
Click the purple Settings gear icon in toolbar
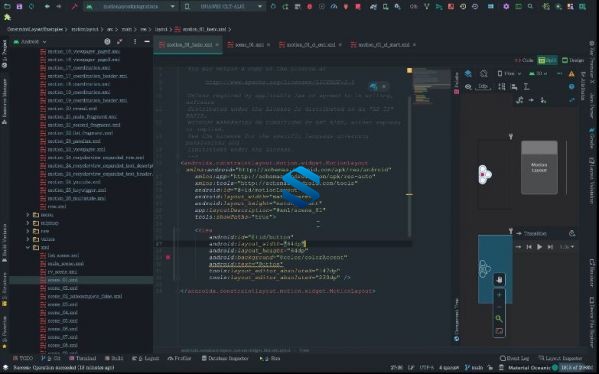click(506, 6)
